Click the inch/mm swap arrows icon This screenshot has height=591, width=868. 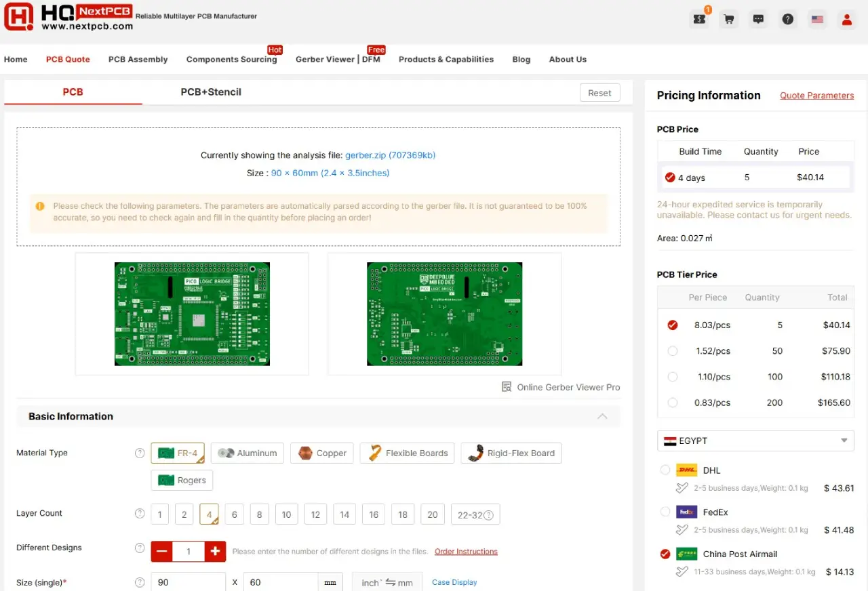[x=390, y=582]
